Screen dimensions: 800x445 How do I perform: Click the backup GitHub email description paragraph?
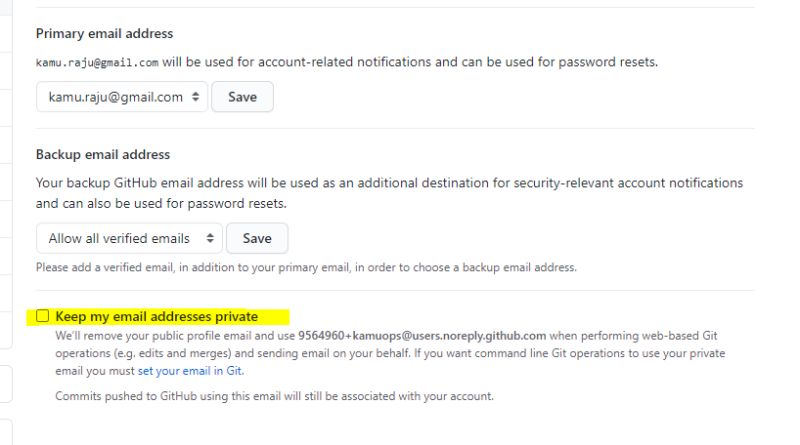(389, 193)
